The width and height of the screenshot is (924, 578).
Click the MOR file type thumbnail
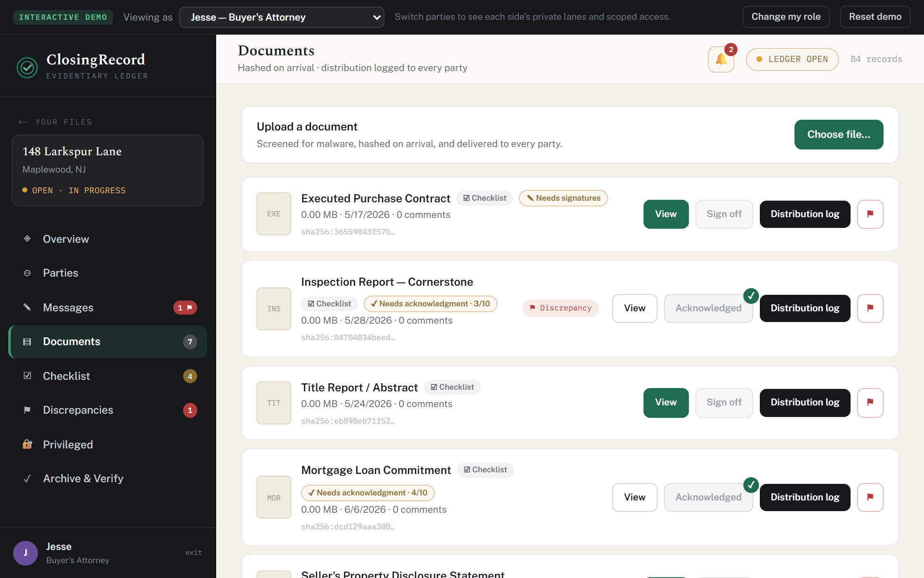[274, 497]
